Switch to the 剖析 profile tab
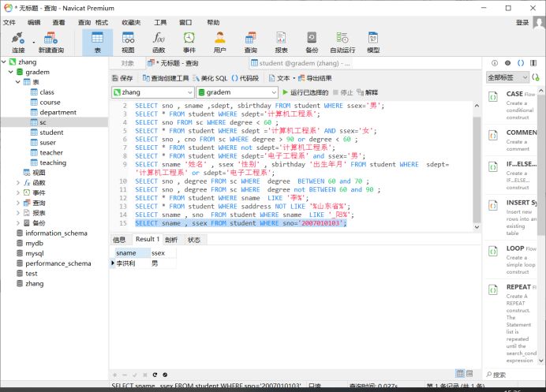This screenshot has width=546, height=392. coord(171,240)
